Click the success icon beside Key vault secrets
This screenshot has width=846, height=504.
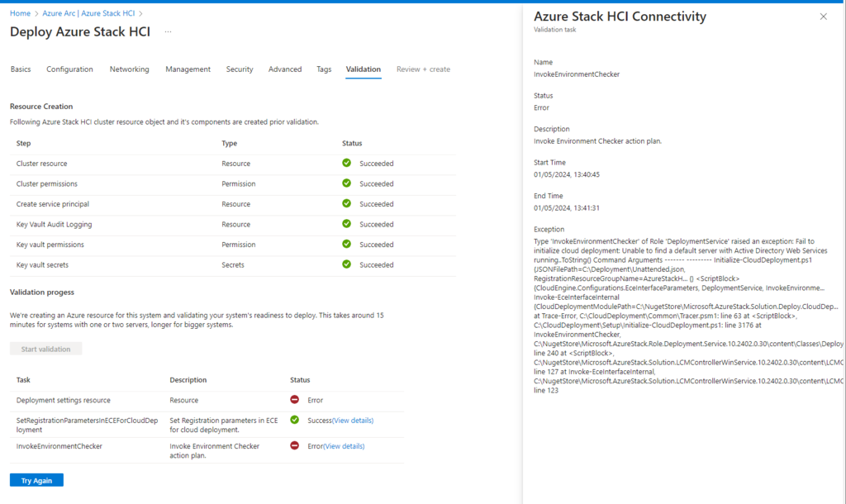click(347, 264)
